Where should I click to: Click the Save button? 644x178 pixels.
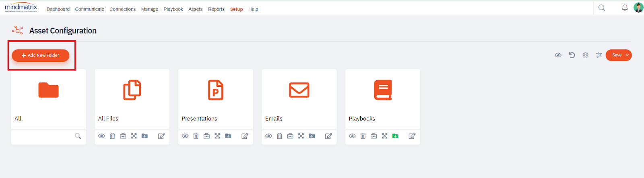click(616, 55)
